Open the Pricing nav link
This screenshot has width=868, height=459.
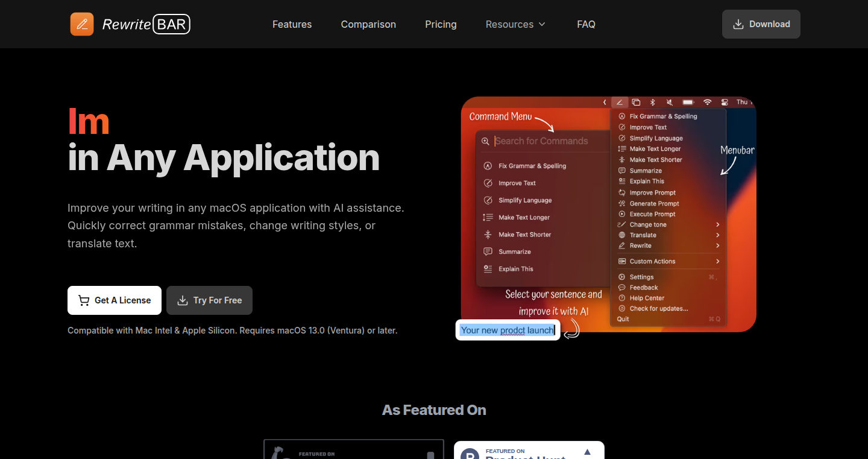[x=441, y=24]
